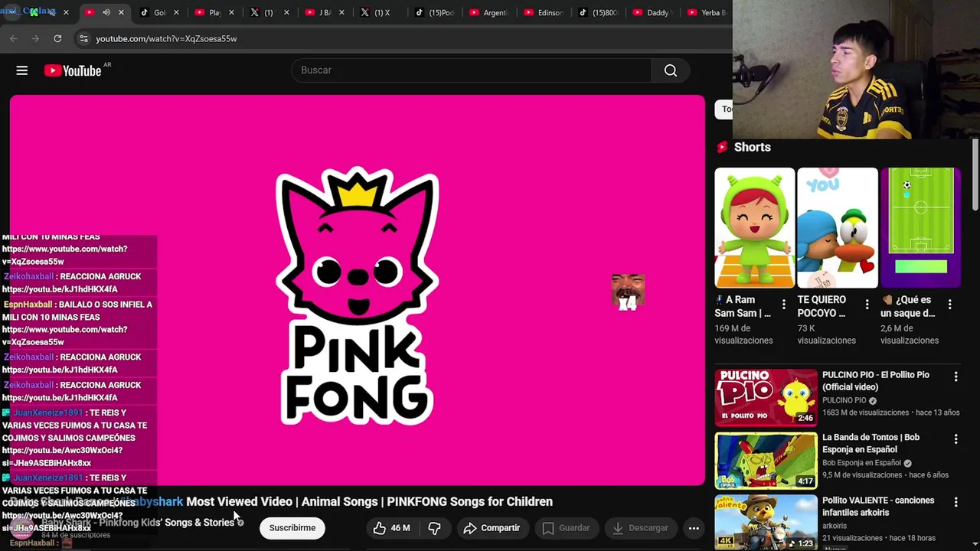980x551 pixels.
Task: Reload the page with the refresh icon
Action: pyautogui.click(x=57, y=38)
